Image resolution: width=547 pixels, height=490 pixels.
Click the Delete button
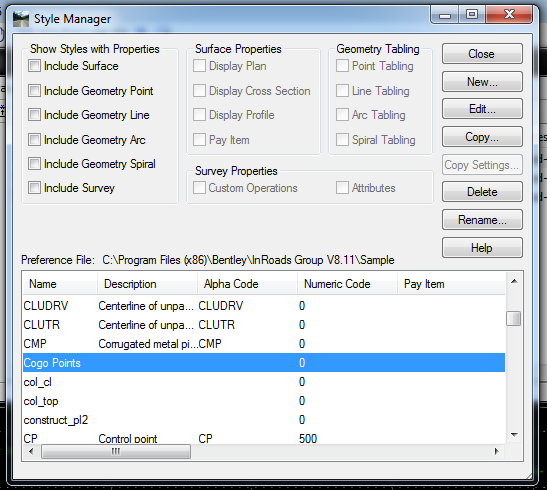482,192
